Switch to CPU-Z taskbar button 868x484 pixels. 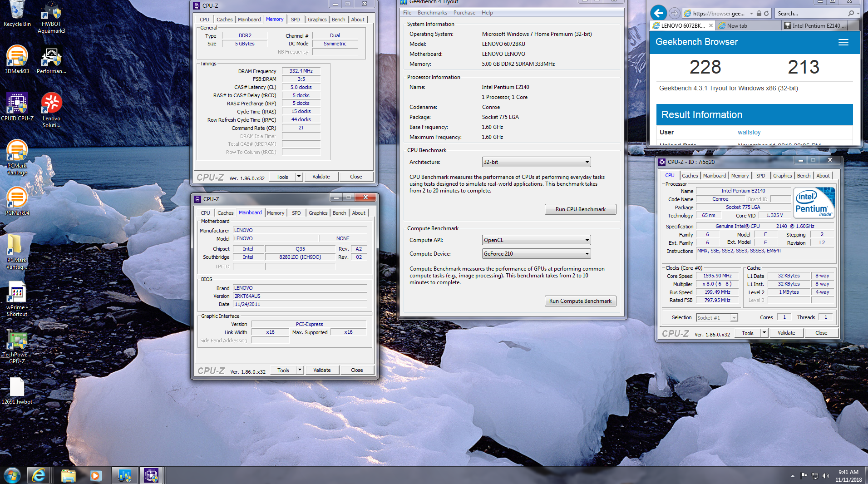tap(151, 475)
